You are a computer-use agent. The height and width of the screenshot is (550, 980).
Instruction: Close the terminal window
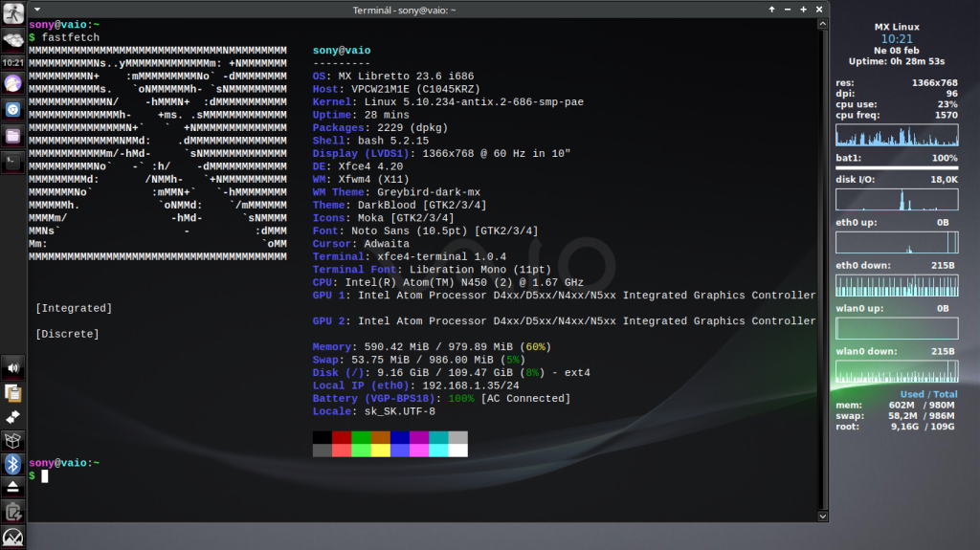819,10
